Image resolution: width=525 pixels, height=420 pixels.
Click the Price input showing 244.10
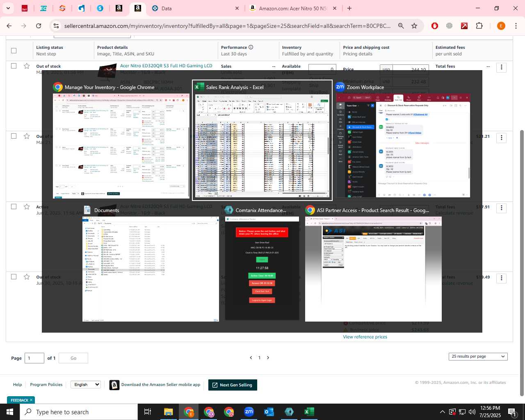coord(411,69)
